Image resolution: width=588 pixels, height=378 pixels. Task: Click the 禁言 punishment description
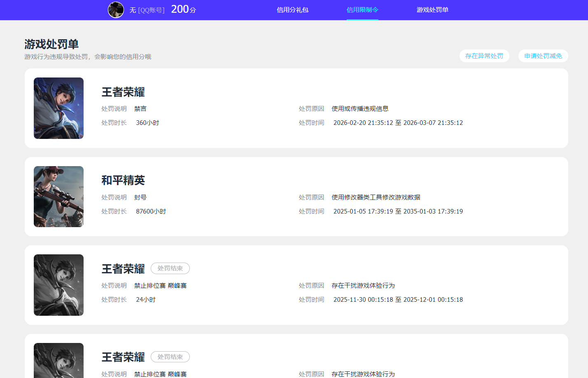point(140,108)
